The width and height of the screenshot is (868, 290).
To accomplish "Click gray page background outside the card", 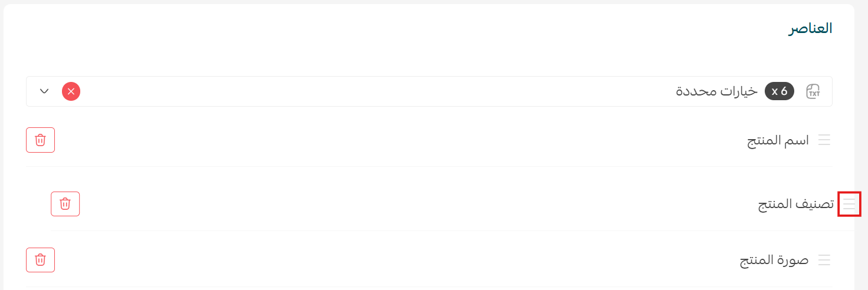I will pos(862,147).
